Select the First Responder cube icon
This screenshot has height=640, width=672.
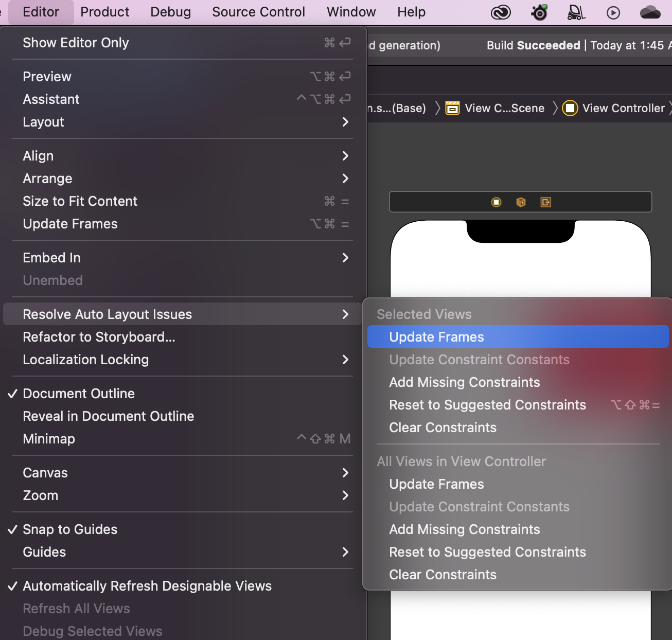click(521, 202)
